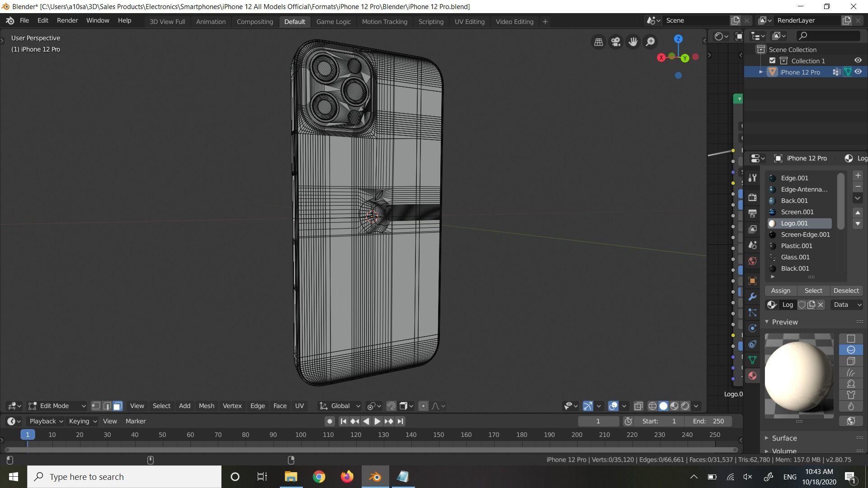Open the Render properties tab
Viewport: 868px width, 488px height.
(752, 197)
